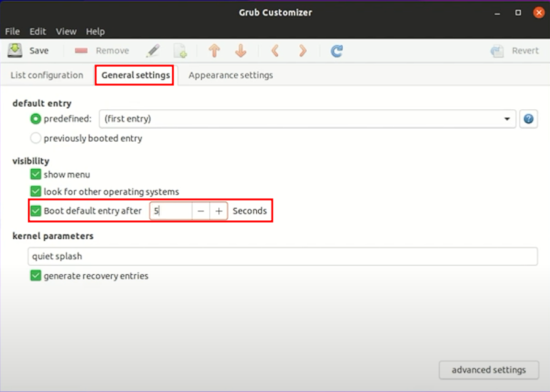Close the Grub Customizer window

539,13
